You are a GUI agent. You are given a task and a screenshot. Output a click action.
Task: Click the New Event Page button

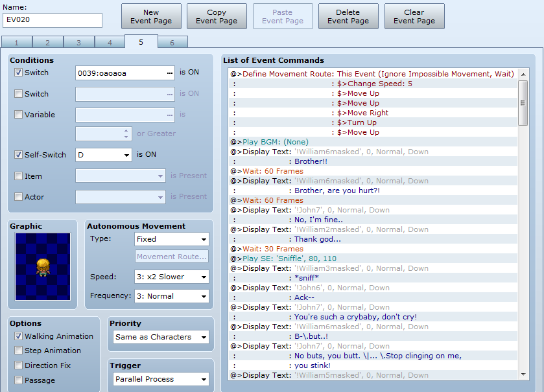click(x=151, y=16)
